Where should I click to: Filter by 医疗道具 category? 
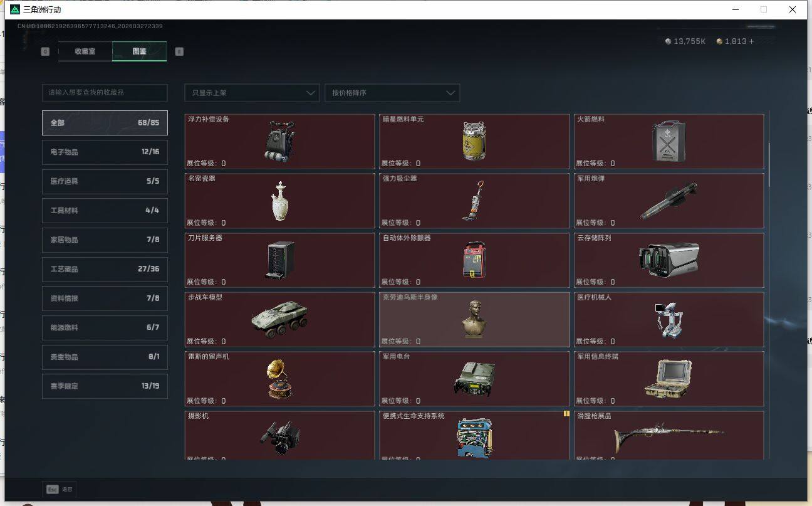tap(105, 181)
